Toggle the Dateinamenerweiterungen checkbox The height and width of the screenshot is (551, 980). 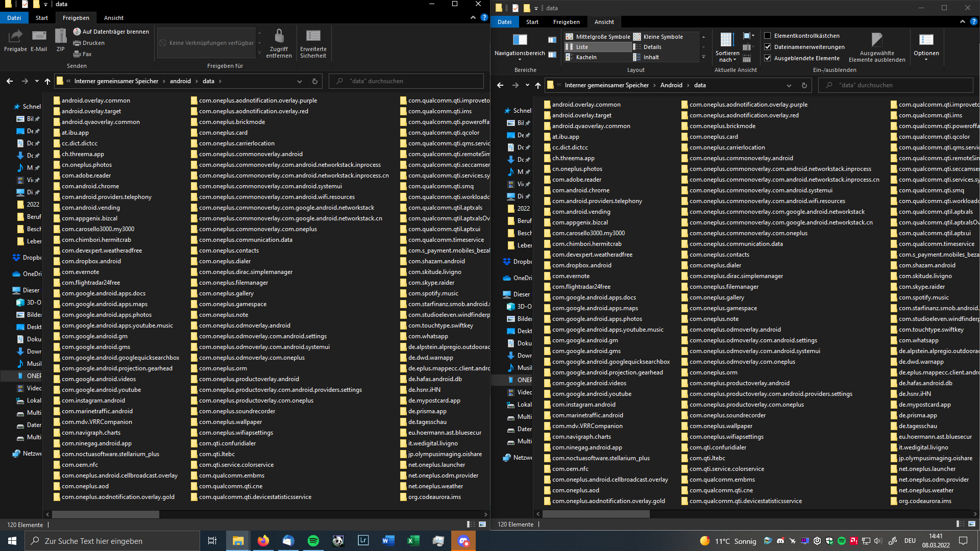[767, 47]
